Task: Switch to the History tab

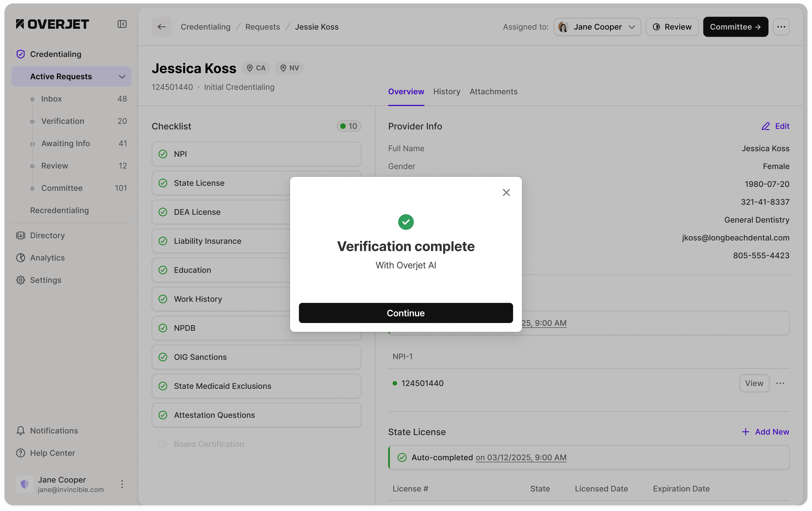Action: pos(447,91)
